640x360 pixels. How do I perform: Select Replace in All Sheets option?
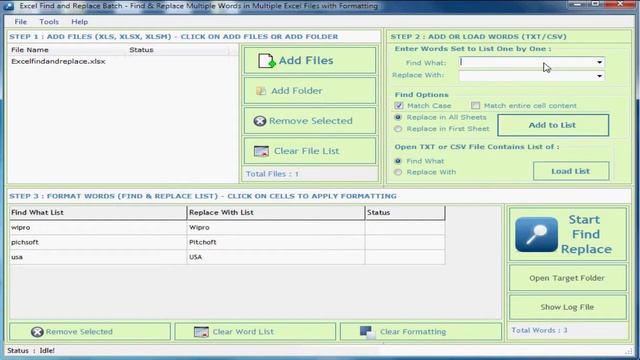(x=398, y=117)
